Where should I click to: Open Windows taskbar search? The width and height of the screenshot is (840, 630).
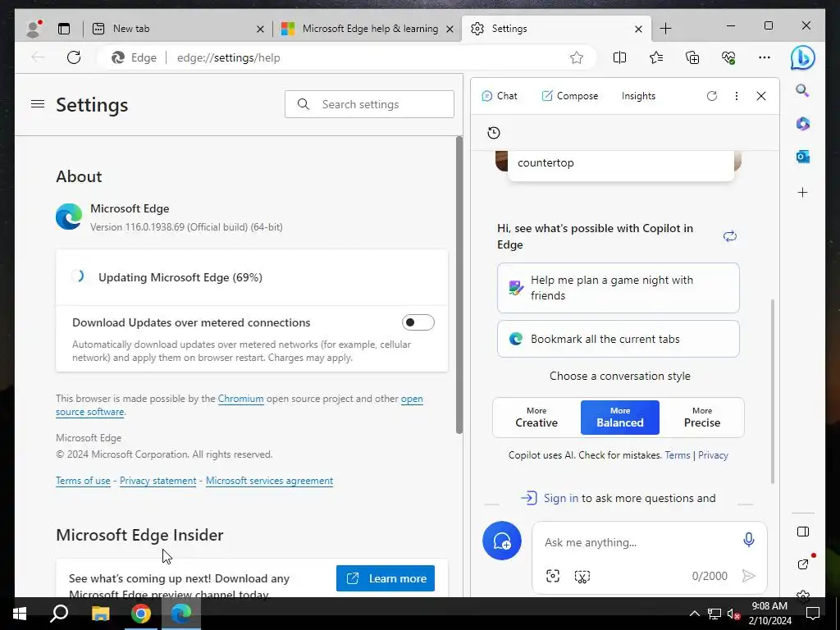point(59,614)
